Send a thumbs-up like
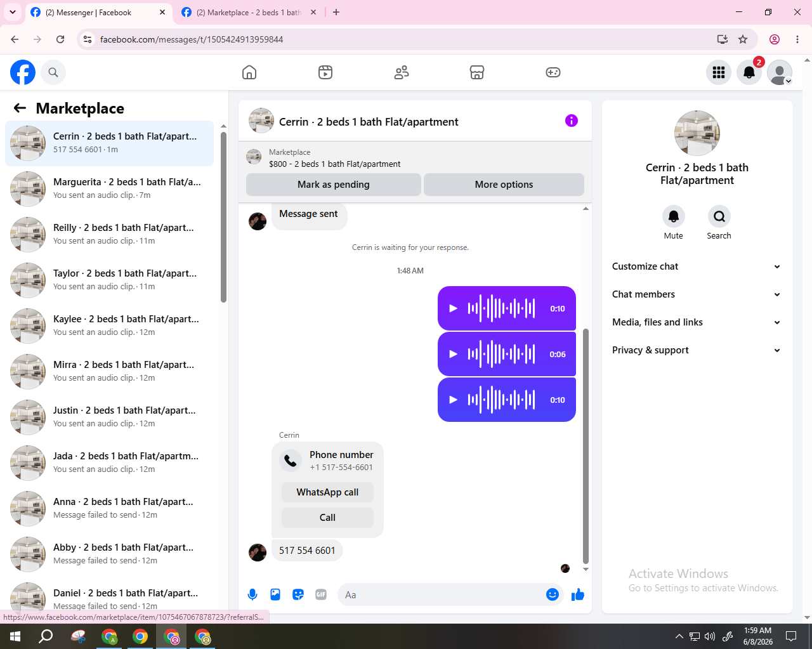The width and height of the screenshot is (812, 649). (x=578, y=594)
